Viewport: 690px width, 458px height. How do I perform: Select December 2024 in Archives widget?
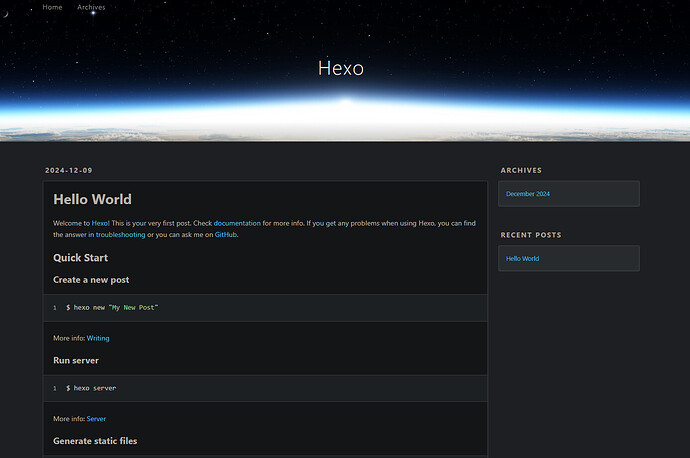[x=528, y=193]
